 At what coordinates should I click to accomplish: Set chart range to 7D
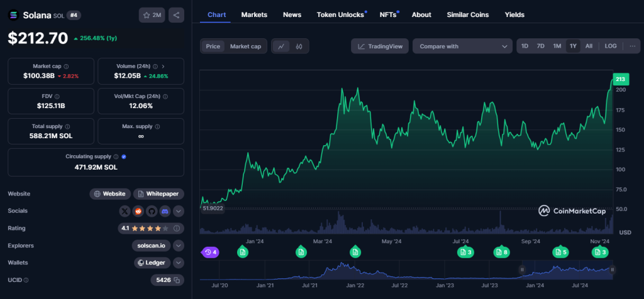click(540, 46)
